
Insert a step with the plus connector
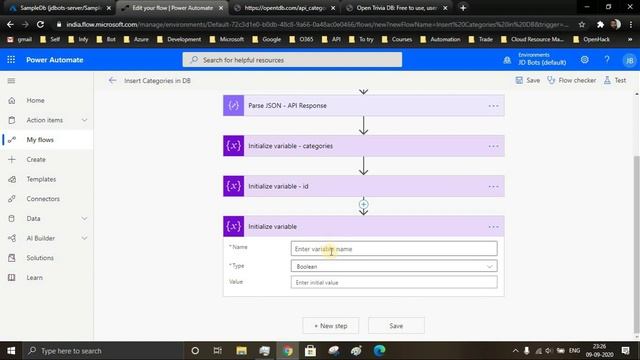pos(363,204)
